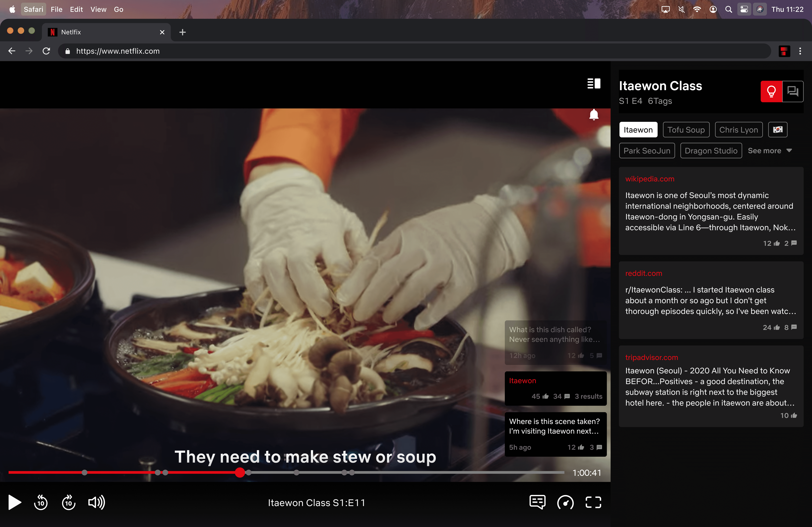This screenshot has height=527, width=812.
Task: Enter fullscreen mode
Action: point(593,502)
